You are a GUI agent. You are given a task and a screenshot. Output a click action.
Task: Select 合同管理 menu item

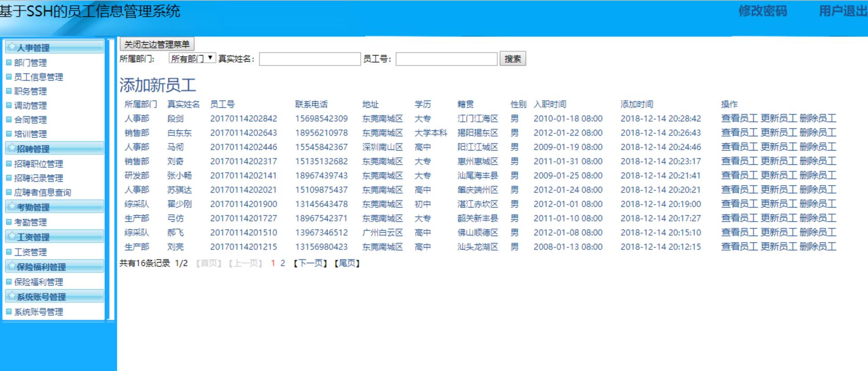click(x=30, y=120)
